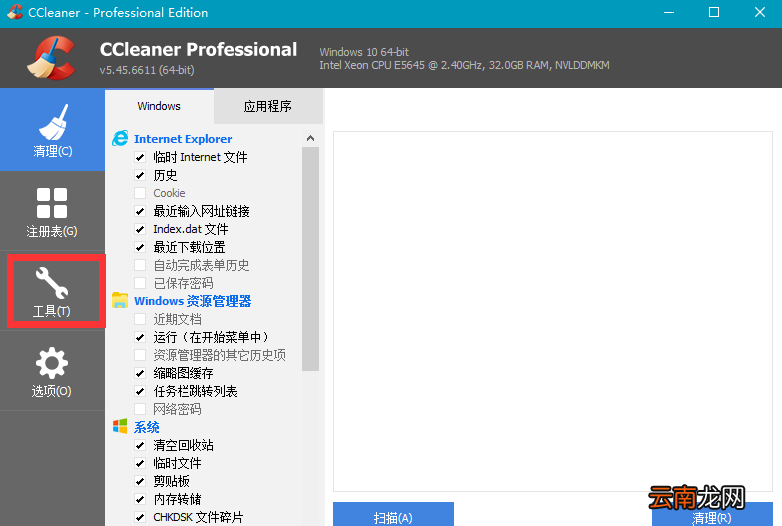Open the 选项(O) options section
Viewport: 782px width, 526px height.
52,370
